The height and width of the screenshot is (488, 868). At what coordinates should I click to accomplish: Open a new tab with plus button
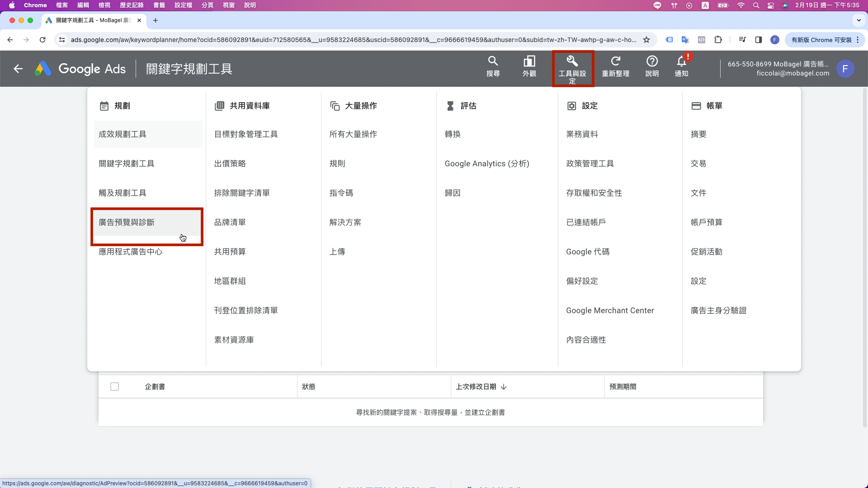[156, 20]
